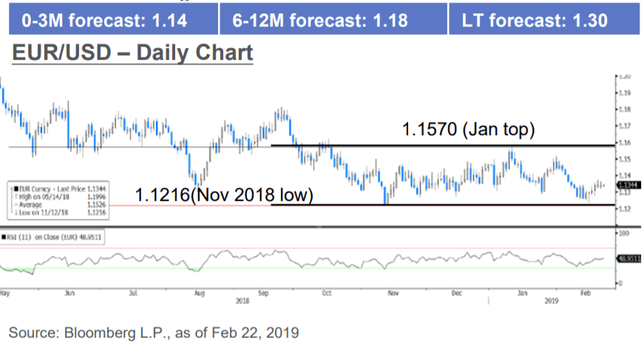Click the 1.16 price axis label
644x353 pixels.
pyautogui.click(x=625, y=142)
